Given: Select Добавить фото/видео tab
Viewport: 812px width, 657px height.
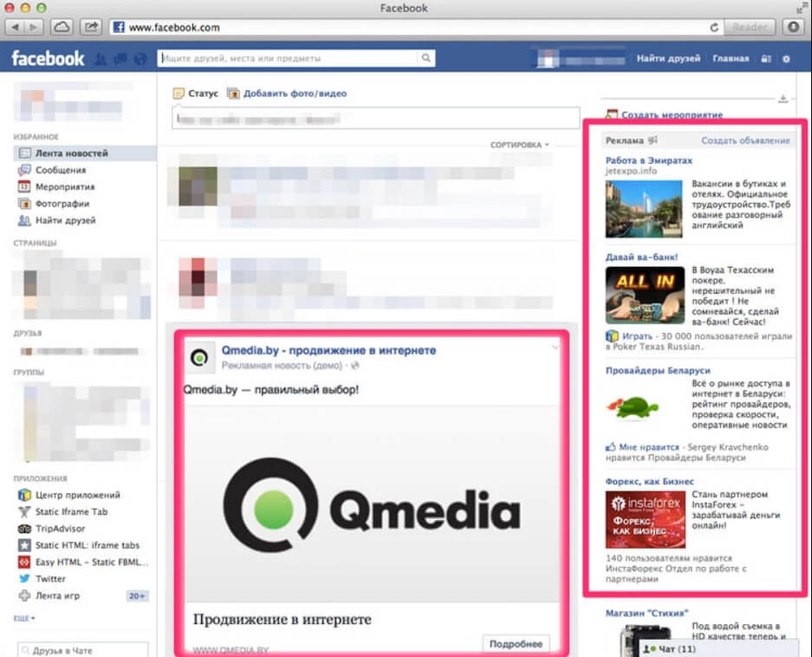Looking at the screenshot, I should pyautogui.click(x=288, y=94).
